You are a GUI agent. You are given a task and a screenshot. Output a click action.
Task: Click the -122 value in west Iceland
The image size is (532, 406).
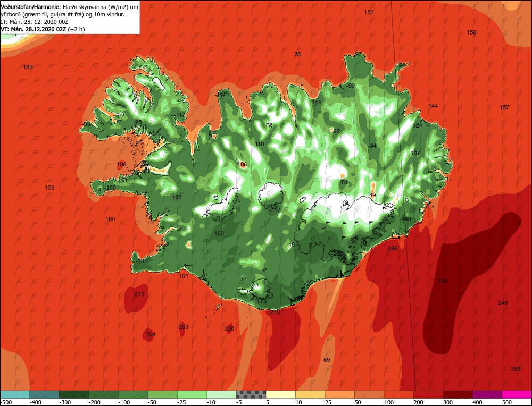(x=176, y=197)
